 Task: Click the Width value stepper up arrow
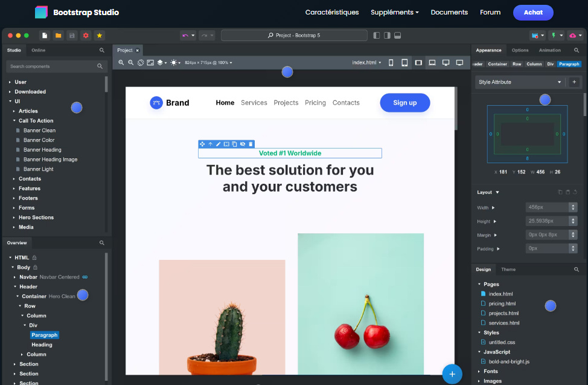click(572, 204)
